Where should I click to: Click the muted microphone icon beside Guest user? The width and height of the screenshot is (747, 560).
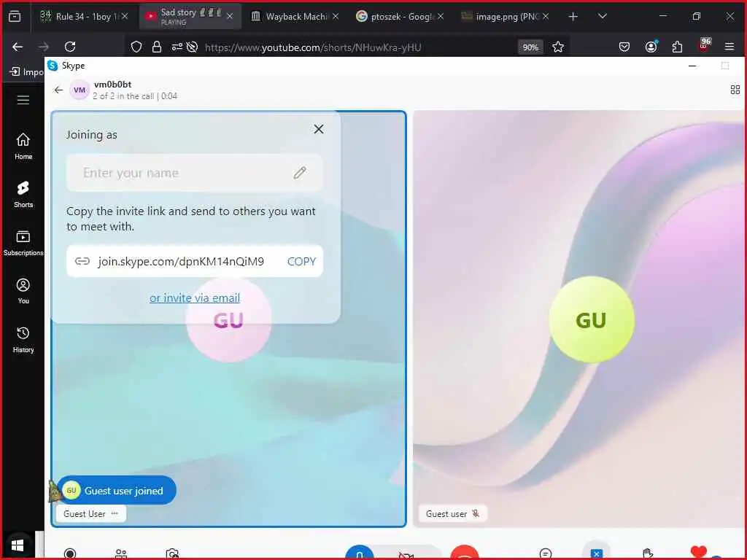pyautogui.click(x=476, y=513)
